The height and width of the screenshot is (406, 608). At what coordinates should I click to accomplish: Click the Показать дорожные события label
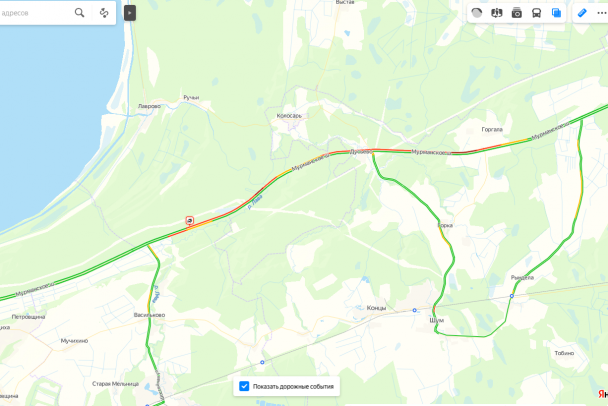(293, 387)
